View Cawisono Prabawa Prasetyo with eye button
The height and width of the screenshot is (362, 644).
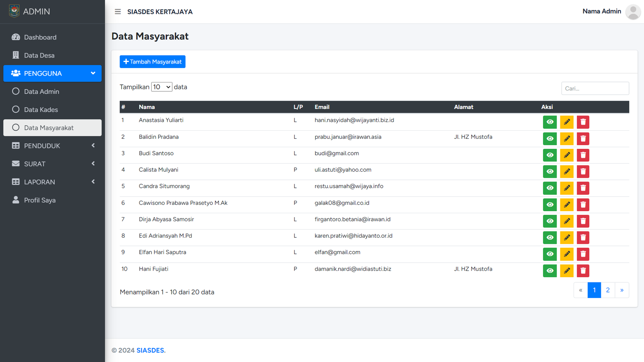pyautogui.click(x=550, y=205)
